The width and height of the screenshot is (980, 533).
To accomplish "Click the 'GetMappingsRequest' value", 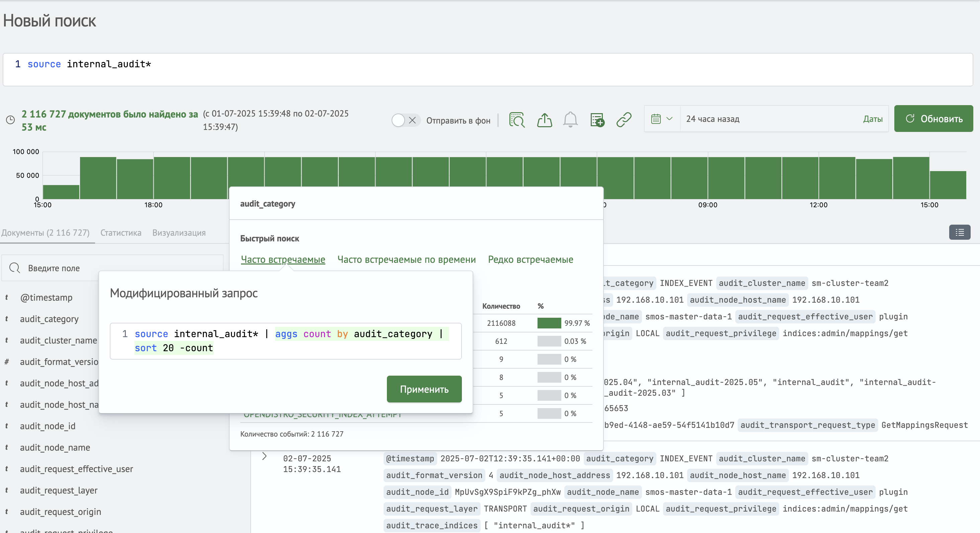I will 924,425.
